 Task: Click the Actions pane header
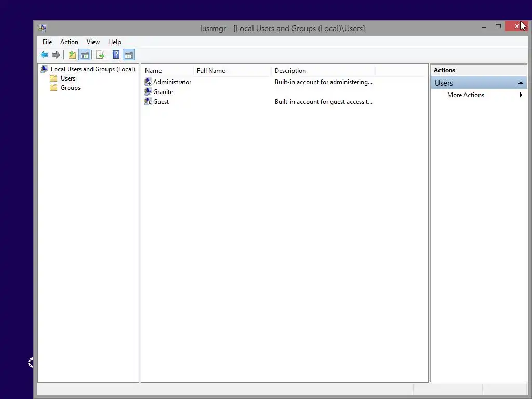click(x=478, y=70)
